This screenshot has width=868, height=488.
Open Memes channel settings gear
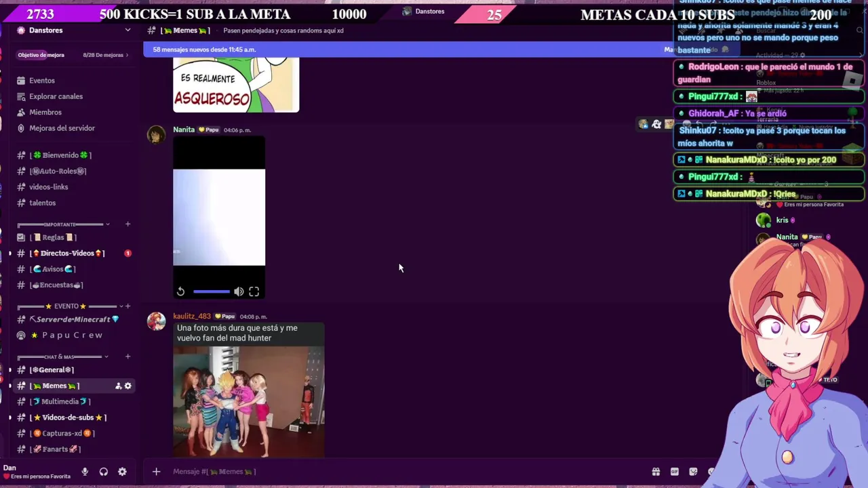point(127,386)
